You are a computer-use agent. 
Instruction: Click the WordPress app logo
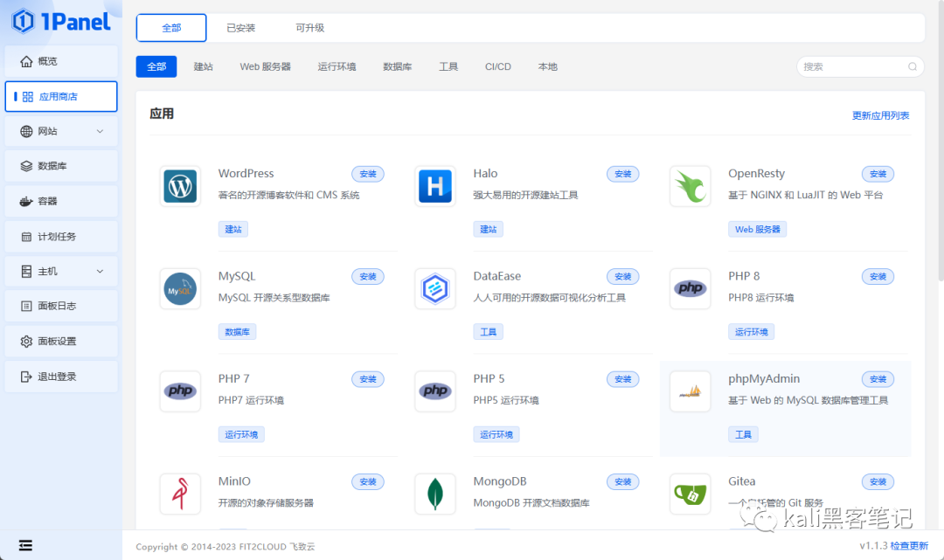(x=180, y=186)
